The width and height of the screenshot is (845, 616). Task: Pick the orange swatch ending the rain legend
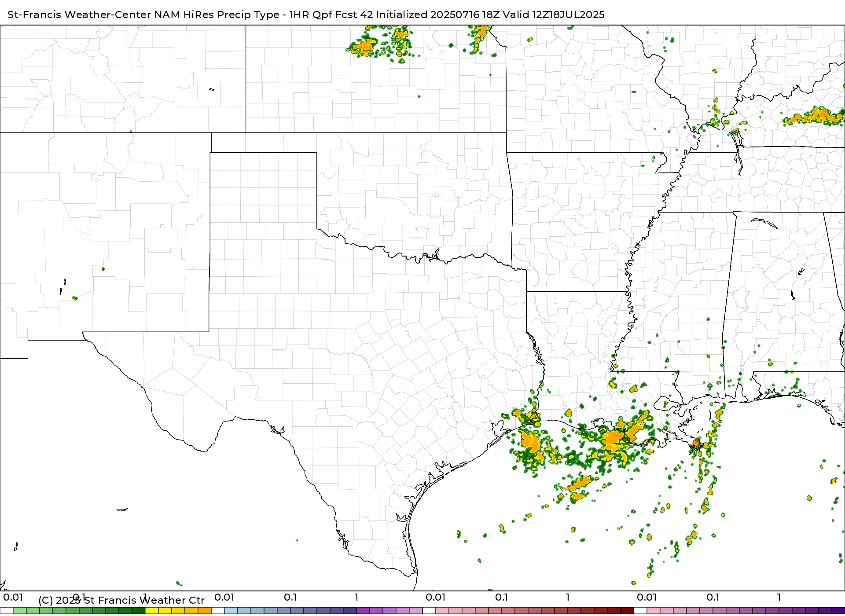click(x=205, y=611)
